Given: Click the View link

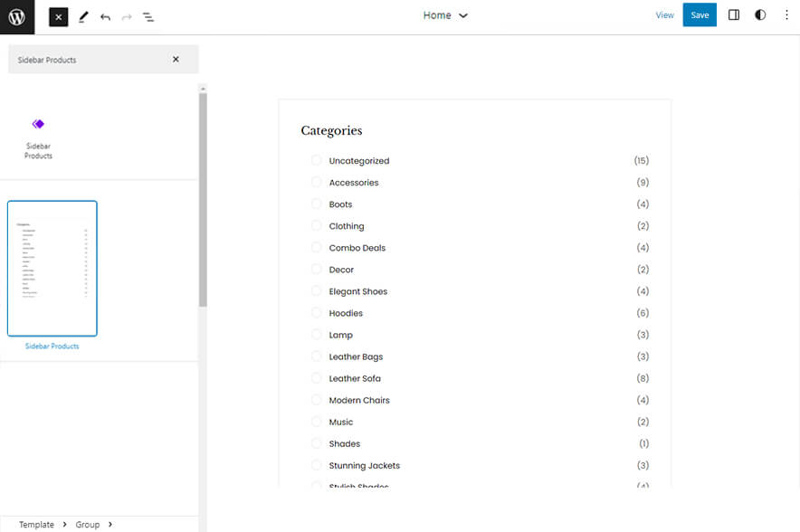Looking at the screenshot, I should 664,15.
